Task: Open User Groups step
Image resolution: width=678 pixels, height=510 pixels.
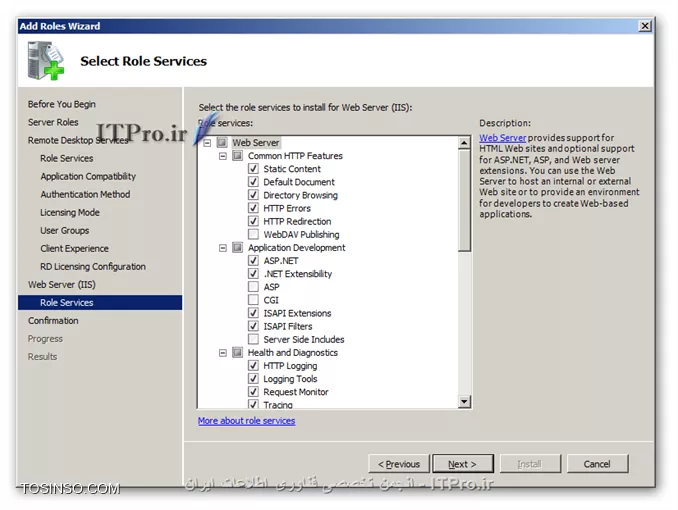Action: coord(65,231)
